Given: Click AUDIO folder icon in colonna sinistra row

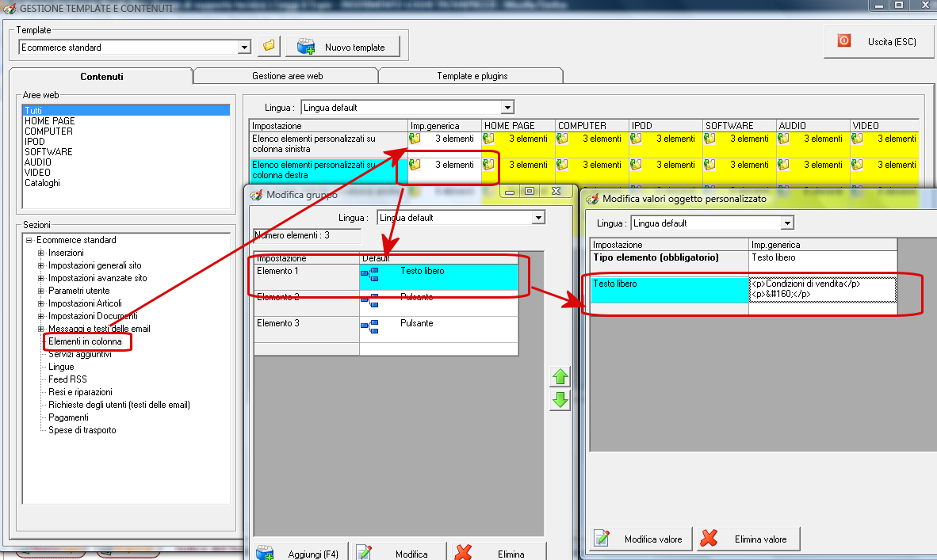Looking at the screenshot, I should click(783, 139).
